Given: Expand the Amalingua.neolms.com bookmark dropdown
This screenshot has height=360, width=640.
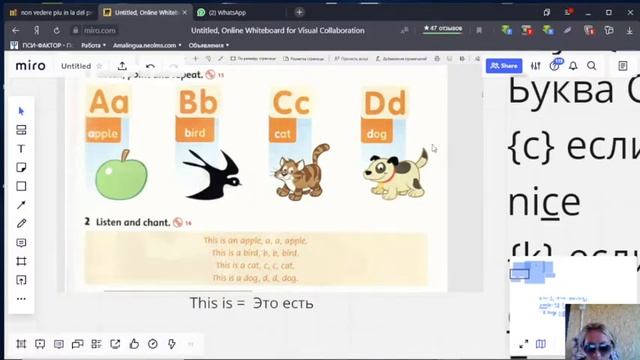Looking at the screenshot, I should [147, 45].
